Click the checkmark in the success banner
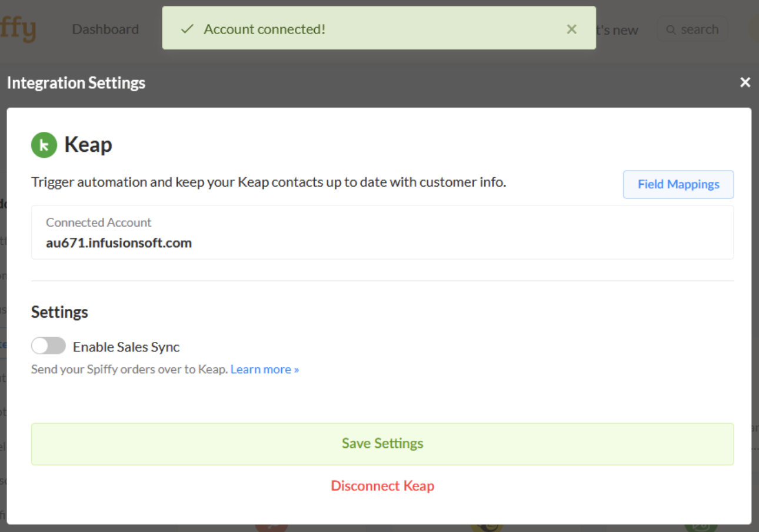759x532 pixels. click(188, 29)
